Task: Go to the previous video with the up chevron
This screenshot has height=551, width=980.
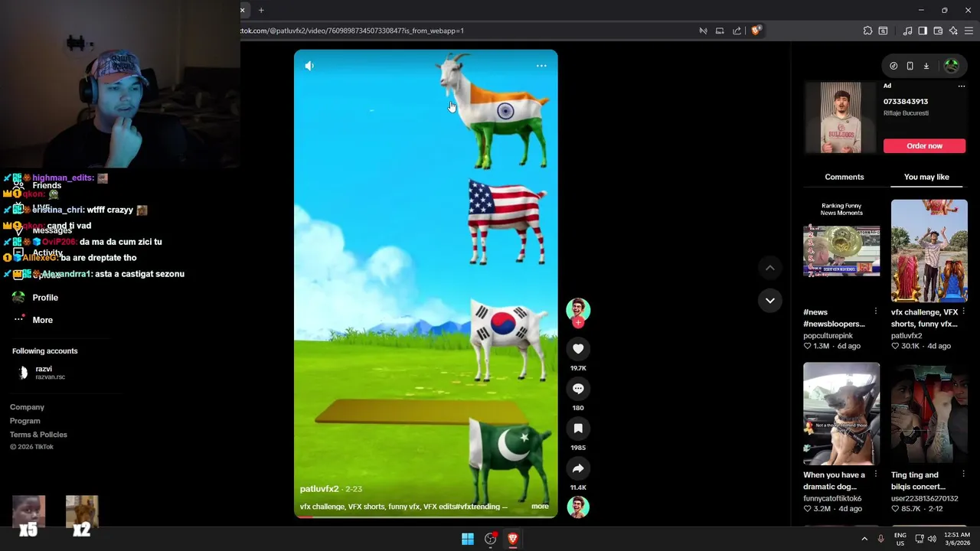Action: coord(770,268)
